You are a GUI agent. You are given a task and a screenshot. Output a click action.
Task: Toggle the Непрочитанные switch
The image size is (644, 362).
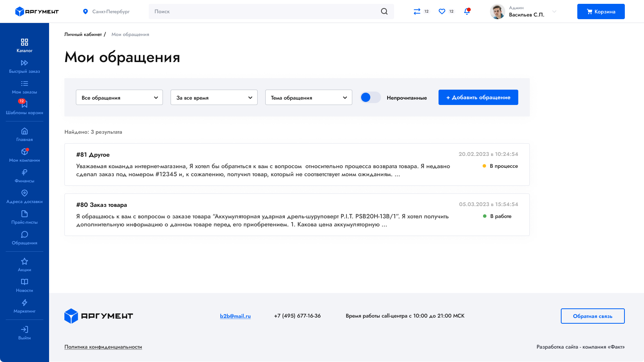(370, 97)
